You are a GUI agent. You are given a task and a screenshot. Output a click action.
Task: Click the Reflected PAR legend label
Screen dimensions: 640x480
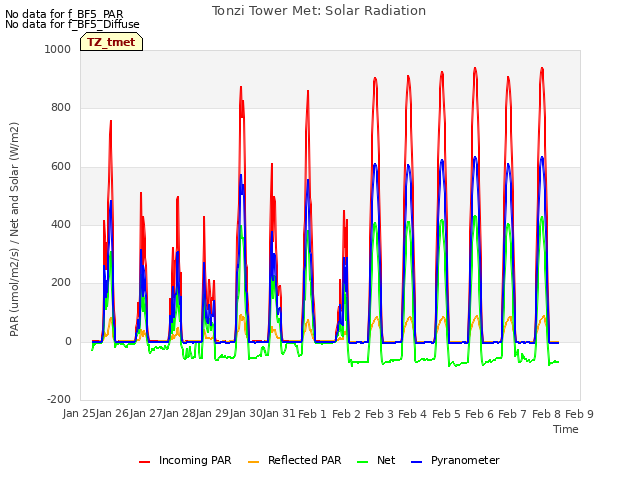click(x=304, y=460)
